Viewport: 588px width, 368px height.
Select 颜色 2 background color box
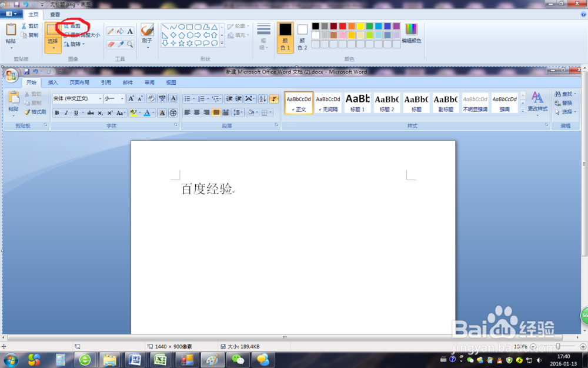(302, 37)
